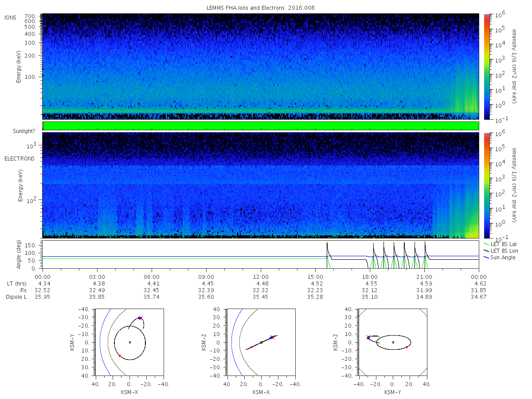Click the 300. tick on ion energy axis
Screen dimensions: 532x399
pos(30,43)
